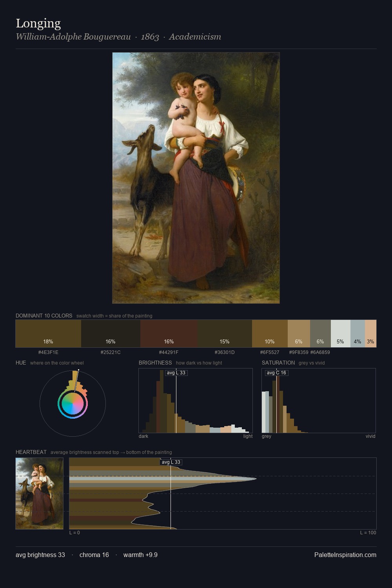Click the 'light' axis label

click(248, 436)
